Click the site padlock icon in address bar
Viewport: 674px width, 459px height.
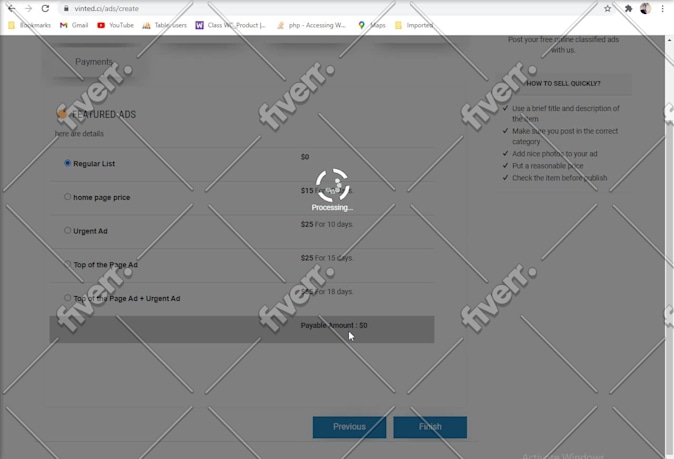coord(66,8)
